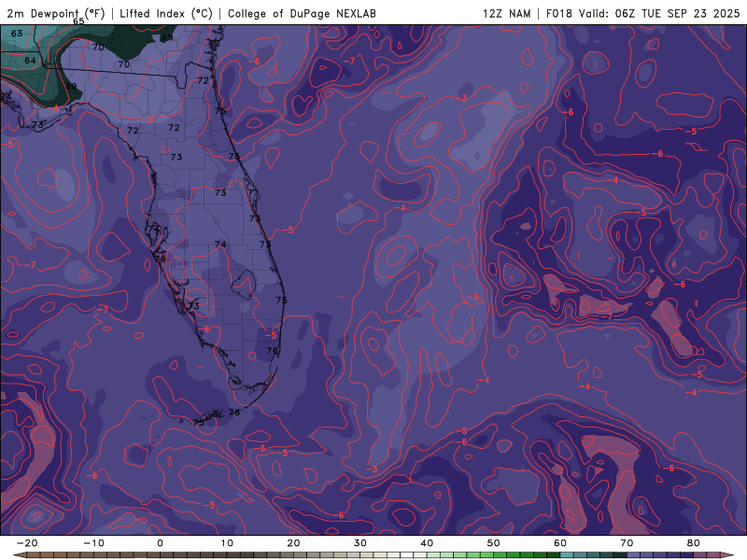Screen dimensions: 747x560
Task: Click the "40" color bar label
Action: coord(427,543)
